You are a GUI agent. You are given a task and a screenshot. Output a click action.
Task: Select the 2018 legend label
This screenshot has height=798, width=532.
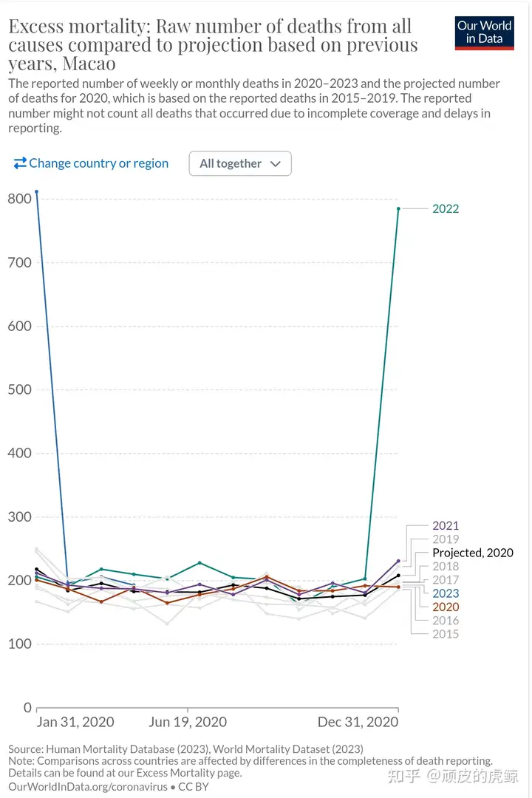[x=446, y=566]
